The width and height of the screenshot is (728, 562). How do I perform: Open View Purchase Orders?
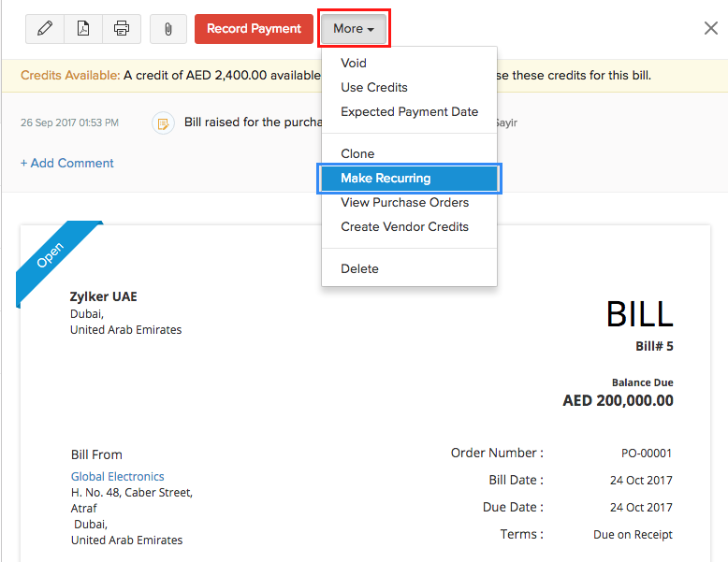pyautogui.click(x=404, y=203)
